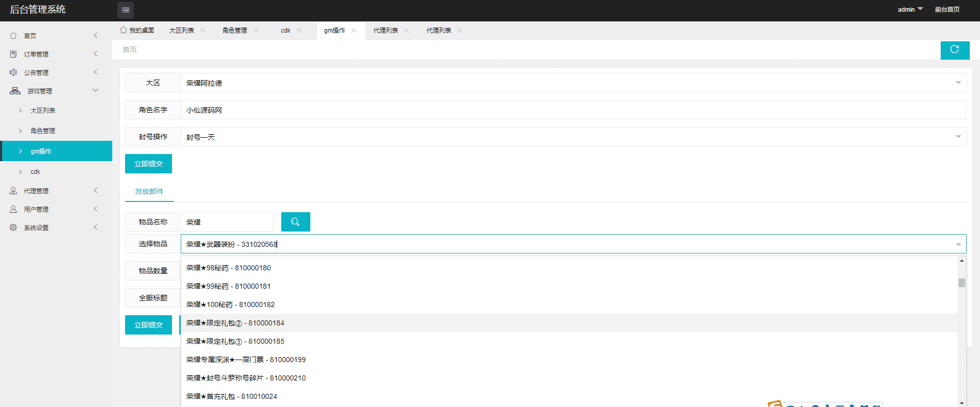
Task: Click the announcement speaker icon
Action: (x=13, y=72)
